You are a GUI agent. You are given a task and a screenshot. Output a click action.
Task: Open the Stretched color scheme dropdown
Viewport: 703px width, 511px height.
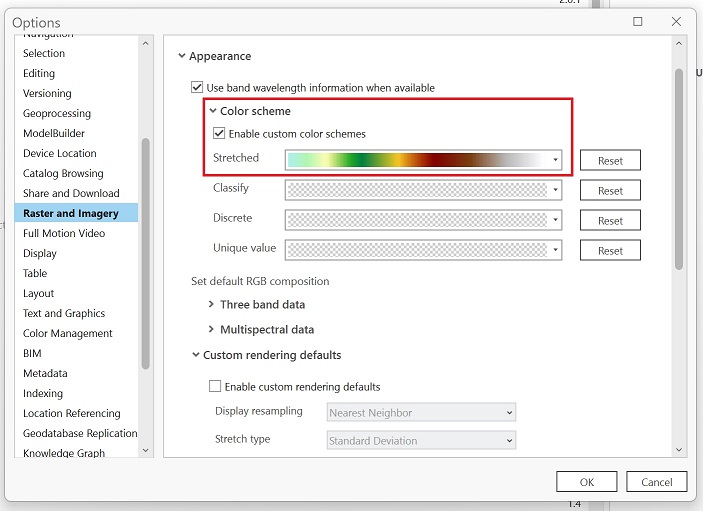(555, 160)
